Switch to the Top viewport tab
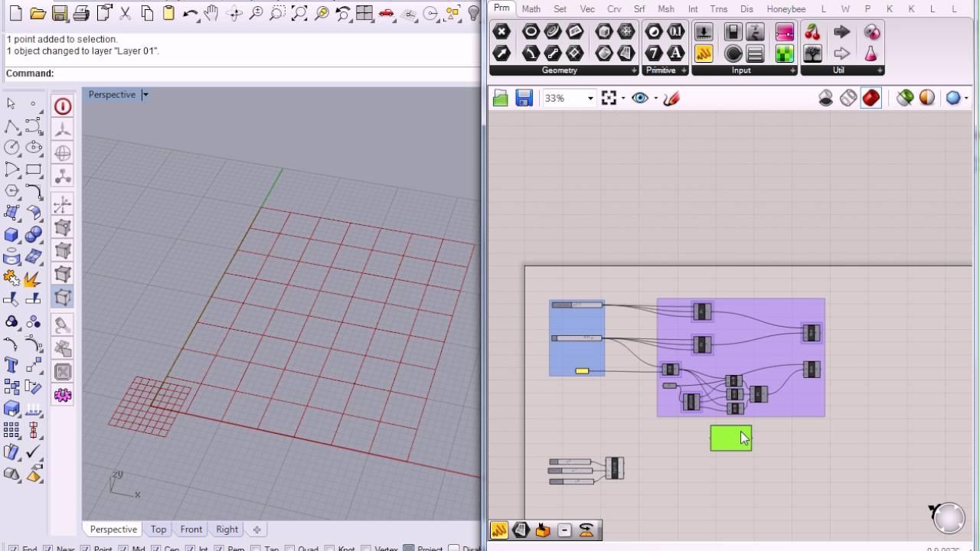The height and width of the screenshot is (551, 980). click(158, 529)
